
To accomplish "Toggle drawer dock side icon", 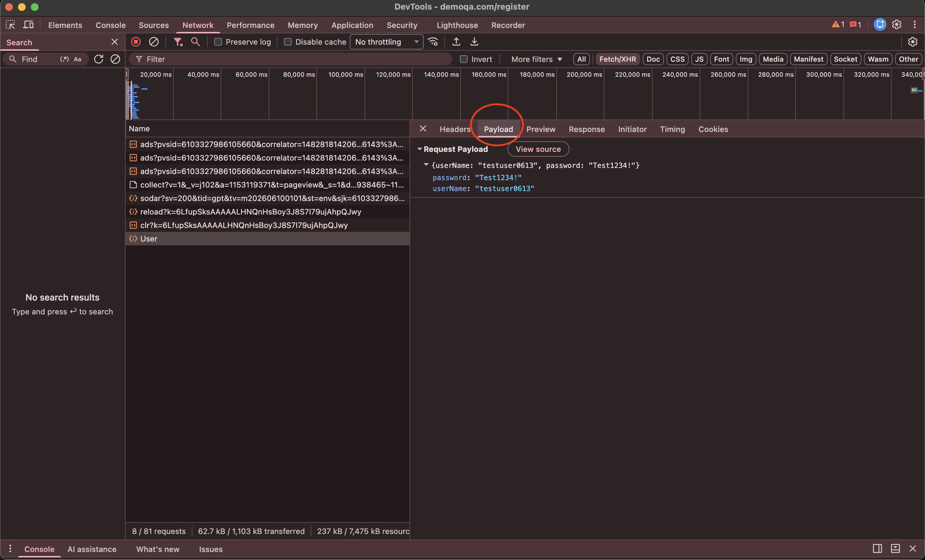I will pos(877,549).
